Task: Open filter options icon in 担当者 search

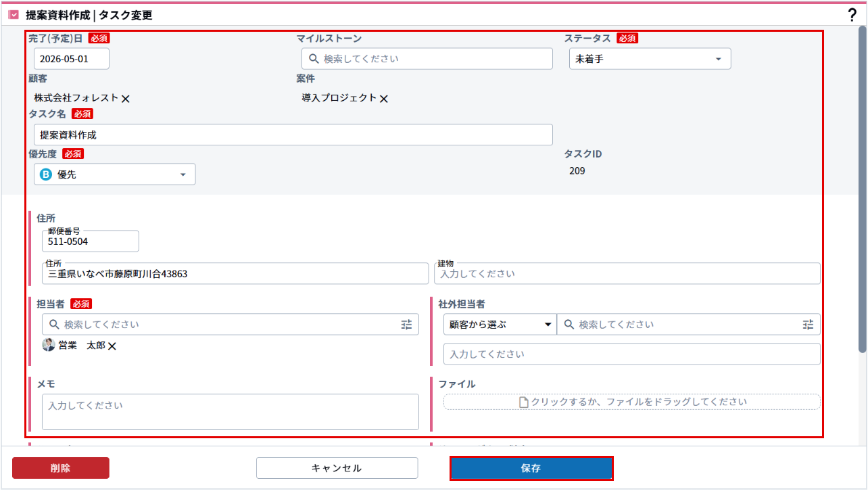Action: point(406,325)
